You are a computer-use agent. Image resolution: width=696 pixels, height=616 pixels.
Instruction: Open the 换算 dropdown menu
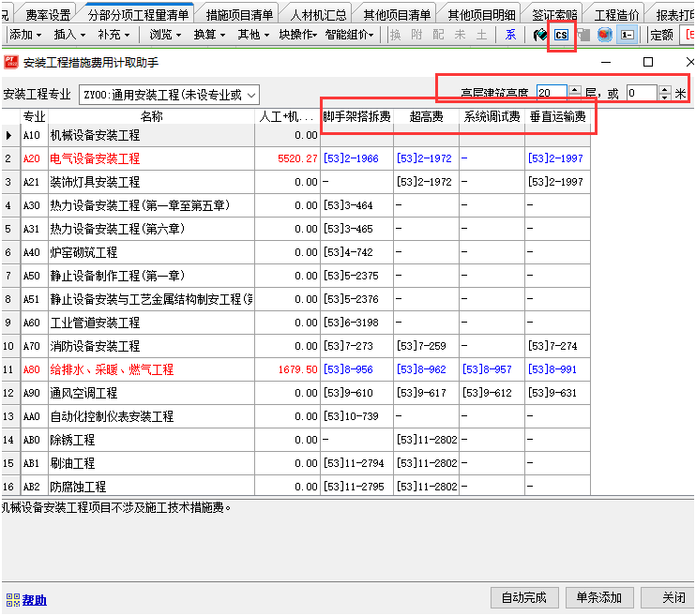(x=209, y=35)
